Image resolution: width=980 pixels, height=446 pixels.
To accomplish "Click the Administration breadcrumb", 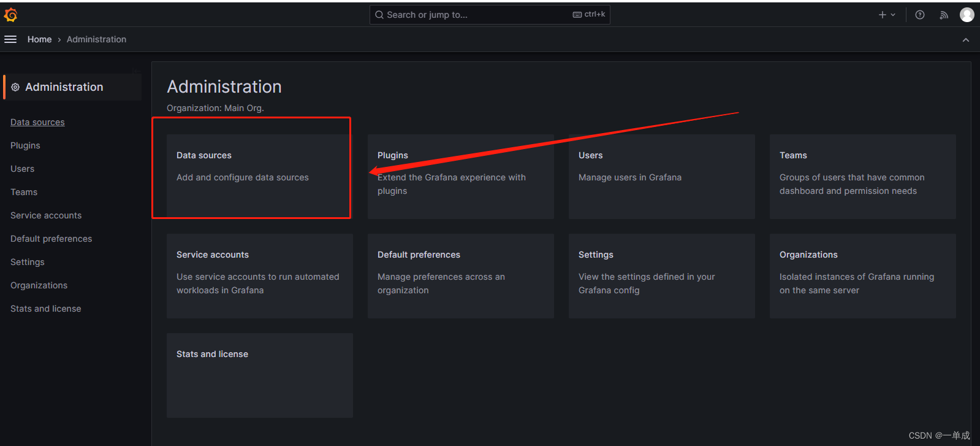I will (x=96, y=39).
